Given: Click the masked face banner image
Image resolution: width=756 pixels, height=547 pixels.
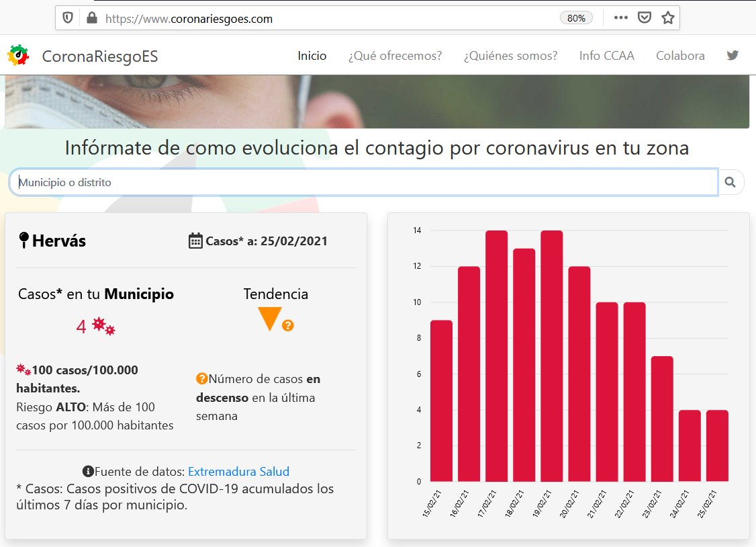Looking at the screenshot, I should [377, 101].
